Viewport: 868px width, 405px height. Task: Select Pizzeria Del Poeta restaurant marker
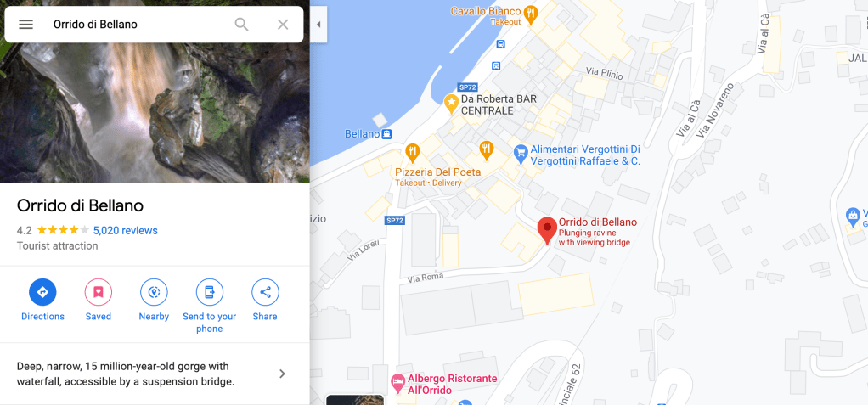click(x=412, y=150)
